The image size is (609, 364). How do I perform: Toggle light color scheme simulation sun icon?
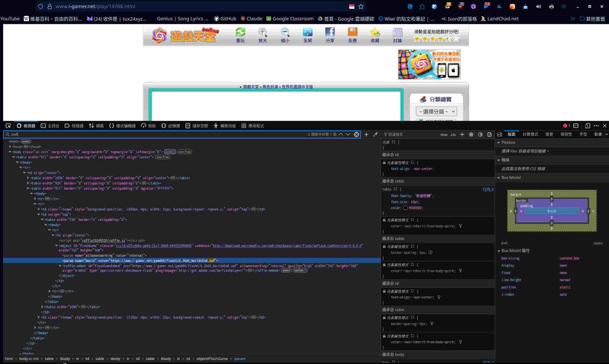tap(471, 135)
